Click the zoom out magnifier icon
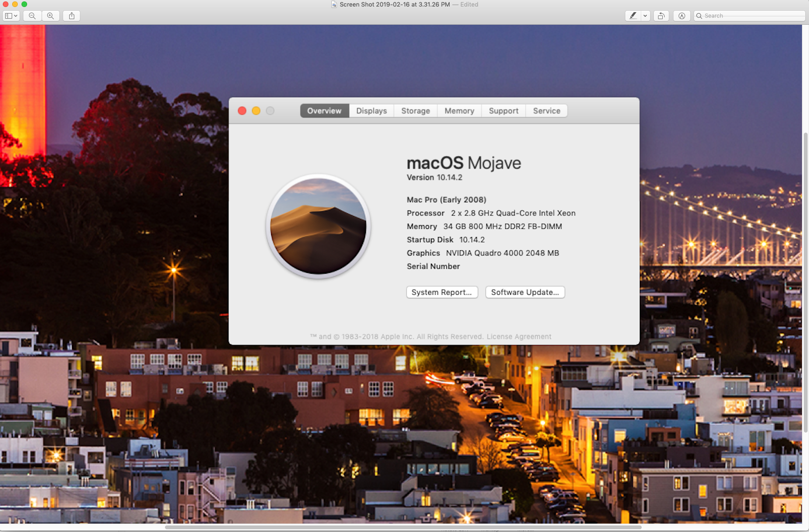This screenshot has height=532, width=809. [32, 16]
